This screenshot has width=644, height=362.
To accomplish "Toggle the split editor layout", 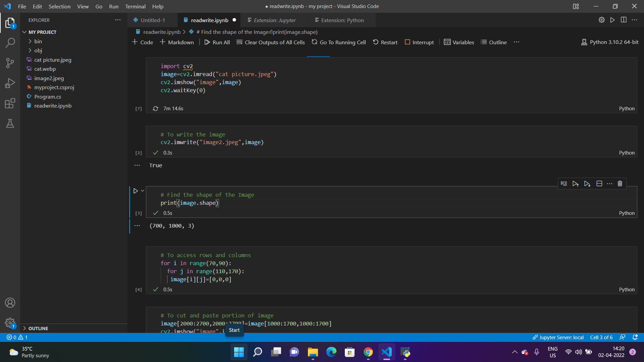I will [624, 20].
